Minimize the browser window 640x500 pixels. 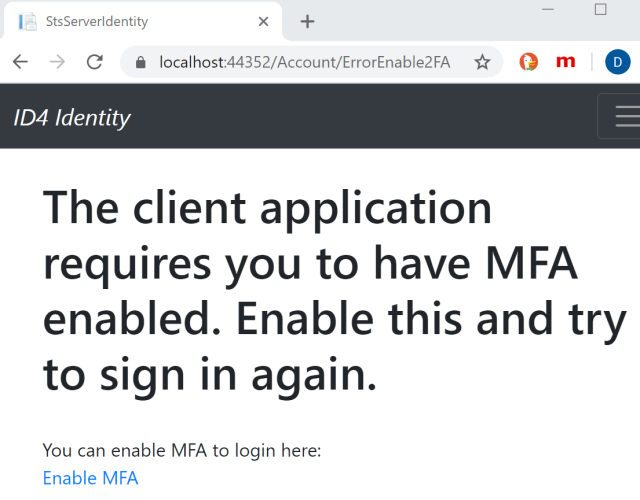click(x=549, y=9)
